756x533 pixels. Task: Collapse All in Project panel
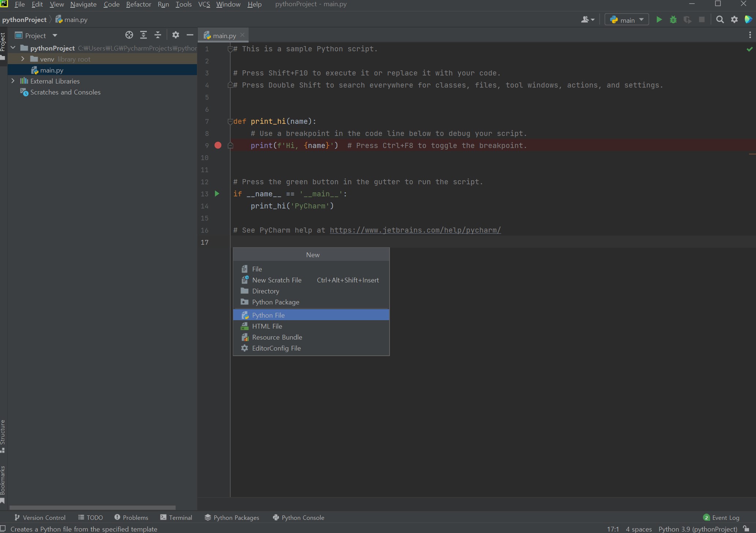click(x=158, y=35)
